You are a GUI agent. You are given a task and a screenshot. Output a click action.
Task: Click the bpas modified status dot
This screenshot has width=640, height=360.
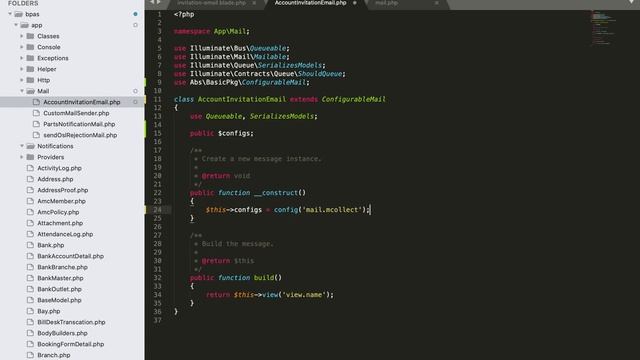pyautogui.click(x=135, y=14)
